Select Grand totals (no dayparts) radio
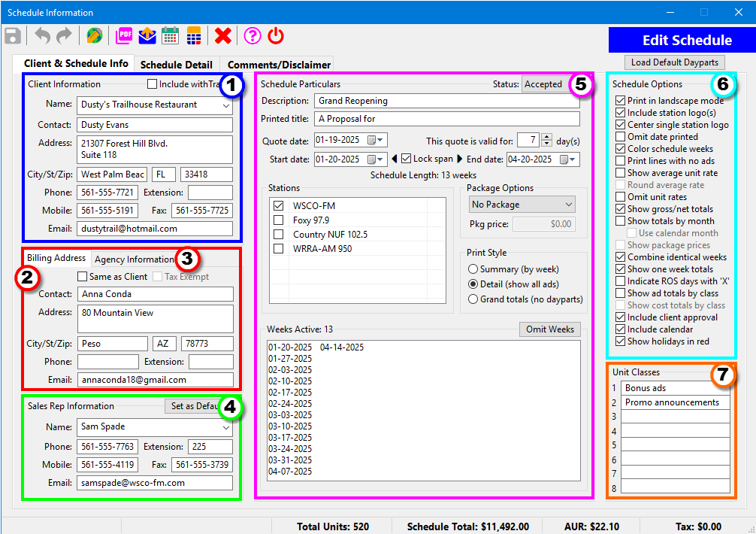Viewport: 756px width, 534px height. [x=473, y=299]
